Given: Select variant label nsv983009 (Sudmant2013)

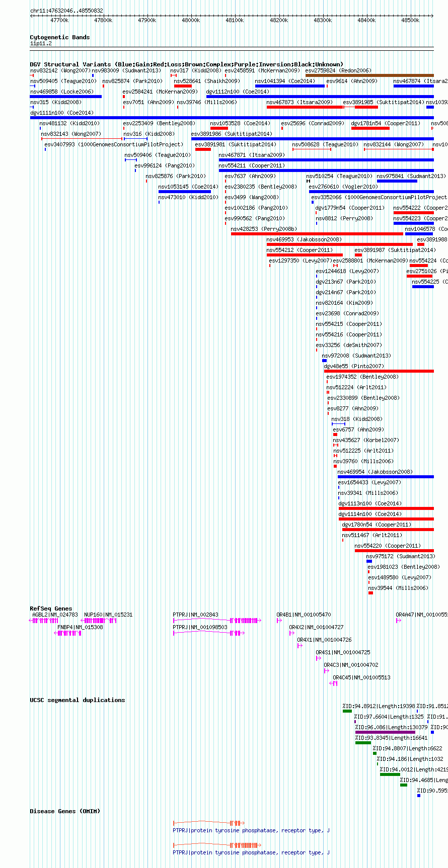Looking at the screenshot, I should (126, 71).
